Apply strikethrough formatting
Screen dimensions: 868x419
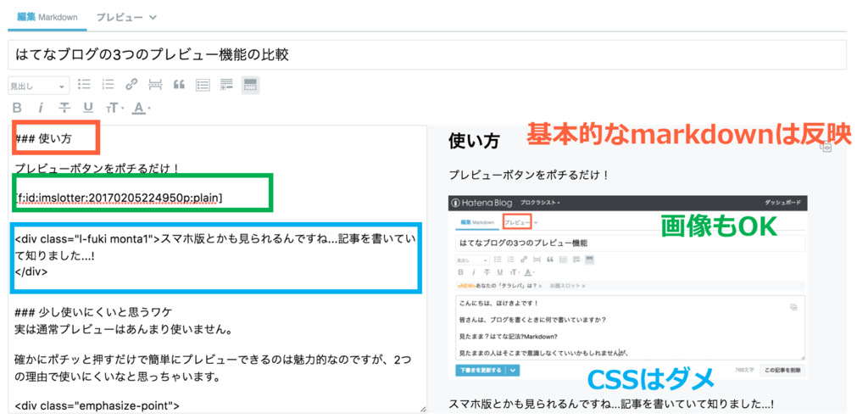(x=64, y=108)
